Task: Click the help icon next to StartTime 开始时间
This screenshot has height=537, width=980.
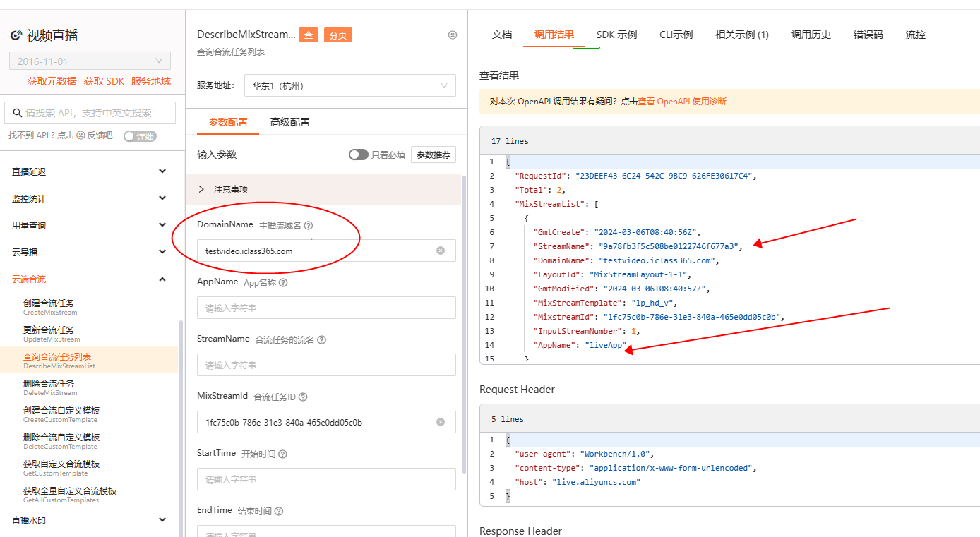Action: (x=282, y=454)
